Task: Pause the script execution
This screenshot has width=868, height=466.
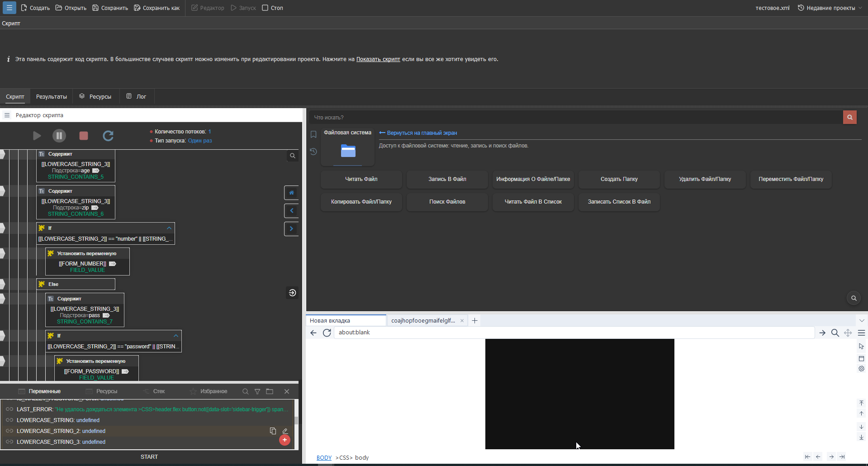Action: 59,136
